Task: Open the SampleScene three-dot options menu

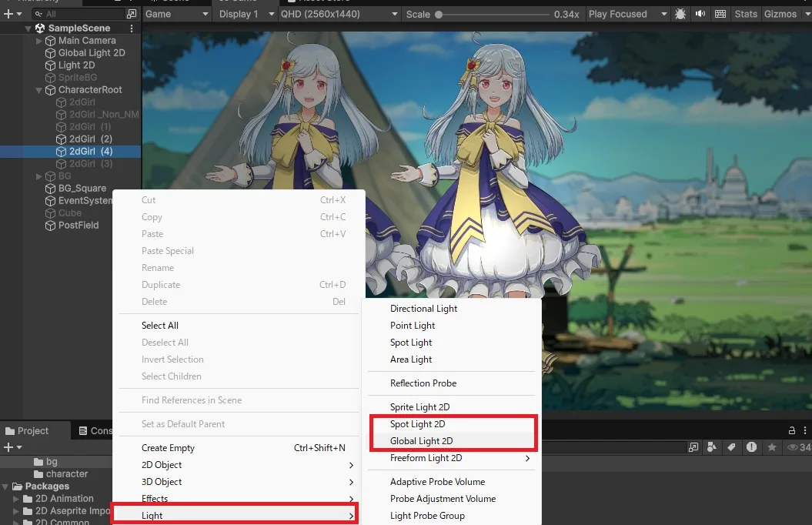Action: 132,28
